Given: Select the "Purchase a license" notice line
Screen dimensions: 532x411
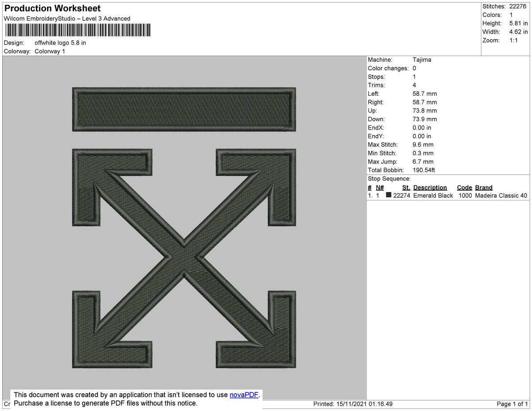Looking at the screenshot, I should point(106,403).
